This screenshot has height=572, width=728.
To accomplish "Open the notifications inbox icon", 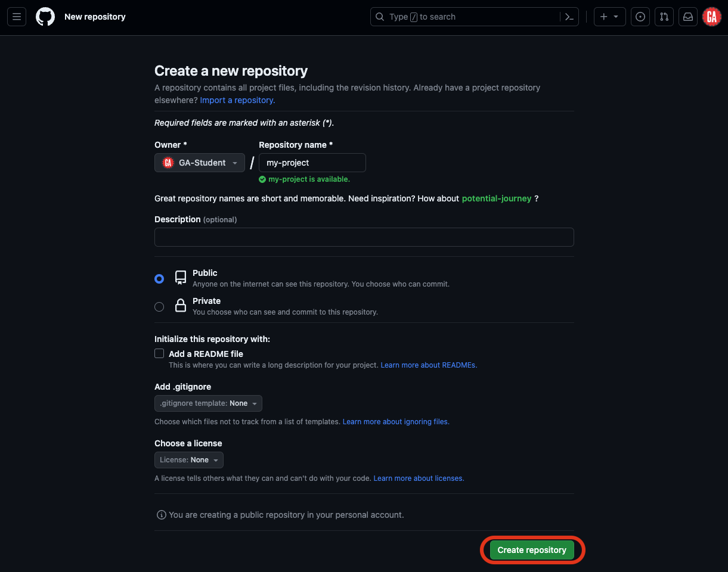I will [687, 17].
